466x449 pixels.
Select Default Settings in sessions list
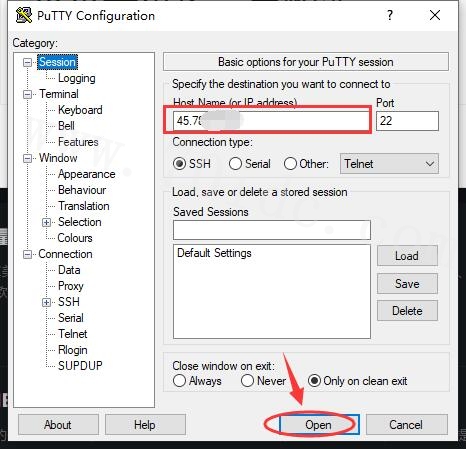click(214, 253)
